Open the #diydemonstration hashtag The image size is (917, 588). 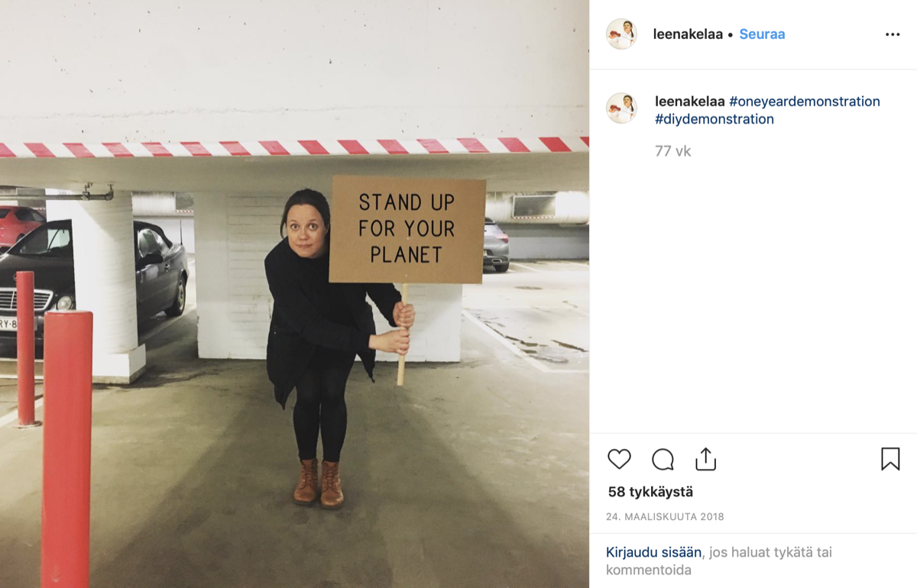tap(714, 119)
